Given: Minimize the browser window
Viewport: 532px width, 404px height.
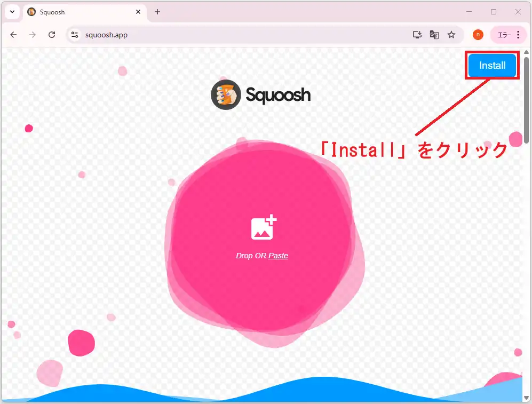Looking at the screenshot, I should (469, 12).
